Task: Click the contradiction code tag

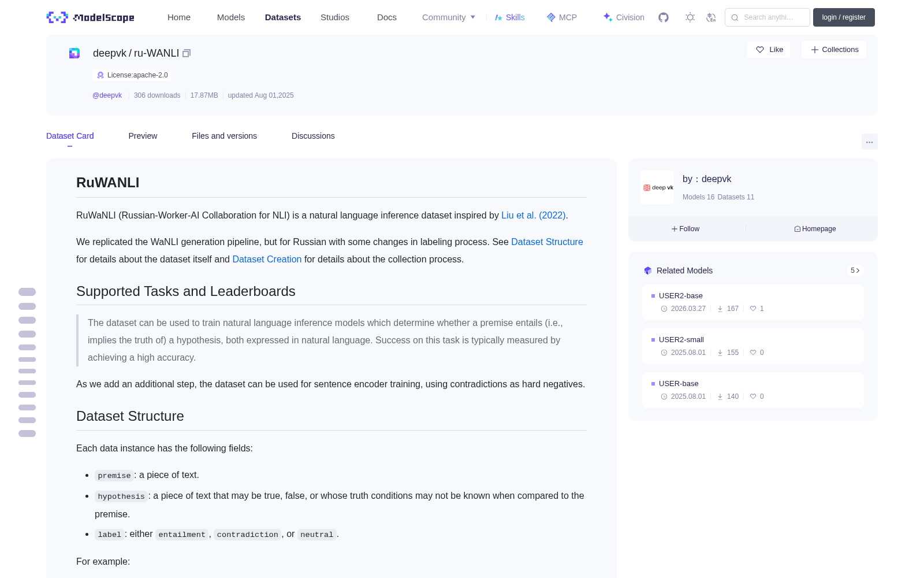Action: [247, 535]
